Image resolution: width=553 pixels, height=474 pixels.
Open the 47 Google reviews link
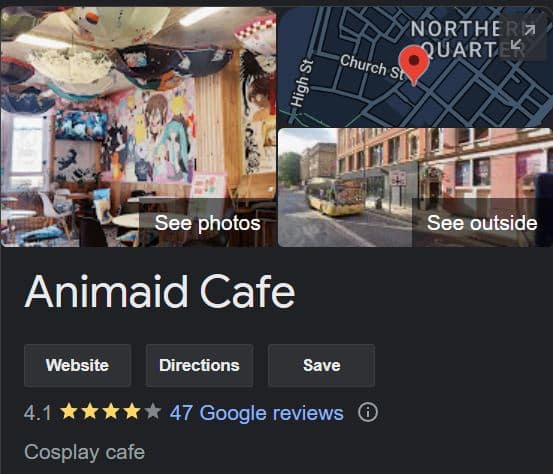(256, 413)
